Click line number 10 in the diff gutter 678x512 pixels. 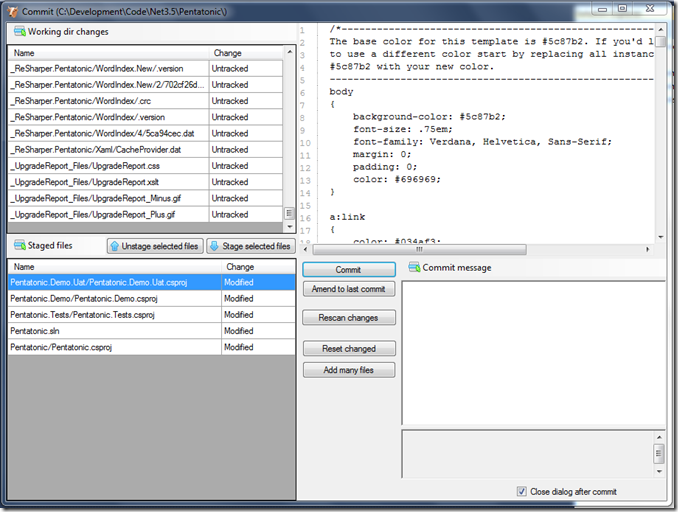(305, 143)
